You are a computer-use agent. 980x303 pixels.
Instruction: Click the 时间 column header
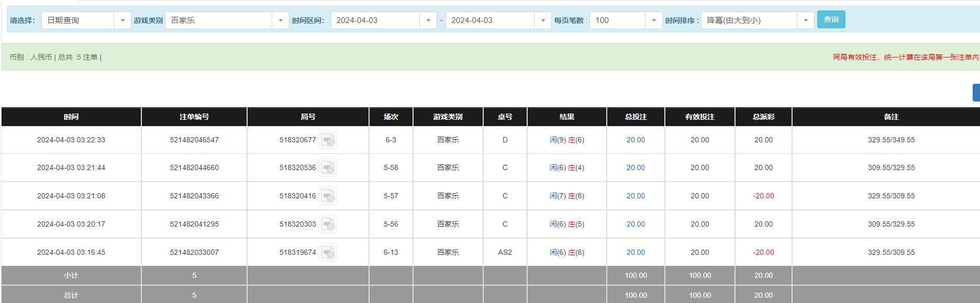pyautogui.click(x=71, y=117)
